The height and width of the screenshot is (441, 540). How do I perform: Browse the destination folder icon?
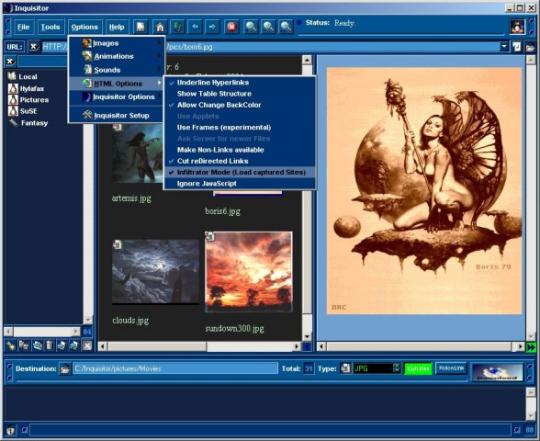coord(65,369)
